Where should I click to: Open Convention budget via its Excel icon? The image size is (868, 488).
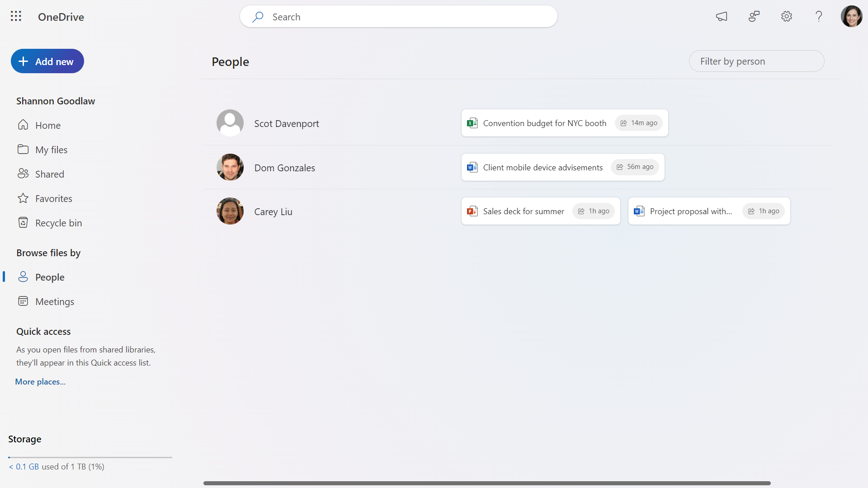[x=472, y=122]
